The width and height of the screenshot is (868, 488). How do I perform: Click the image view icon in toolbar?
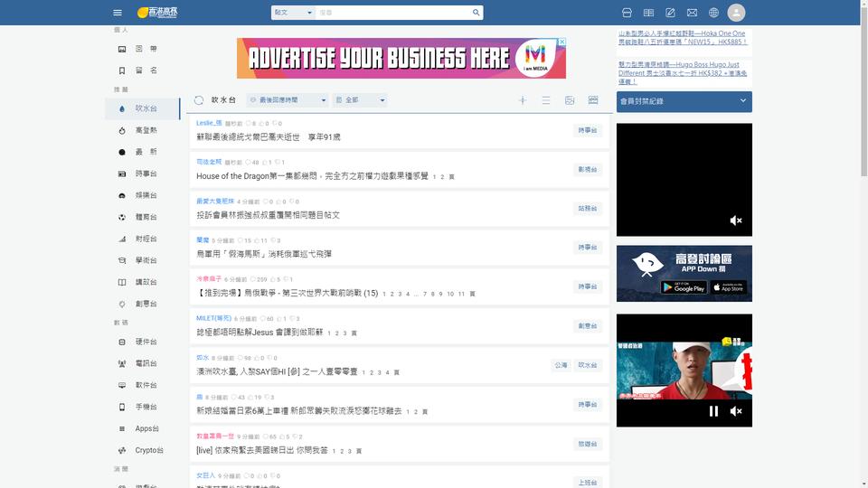point(570,100)
